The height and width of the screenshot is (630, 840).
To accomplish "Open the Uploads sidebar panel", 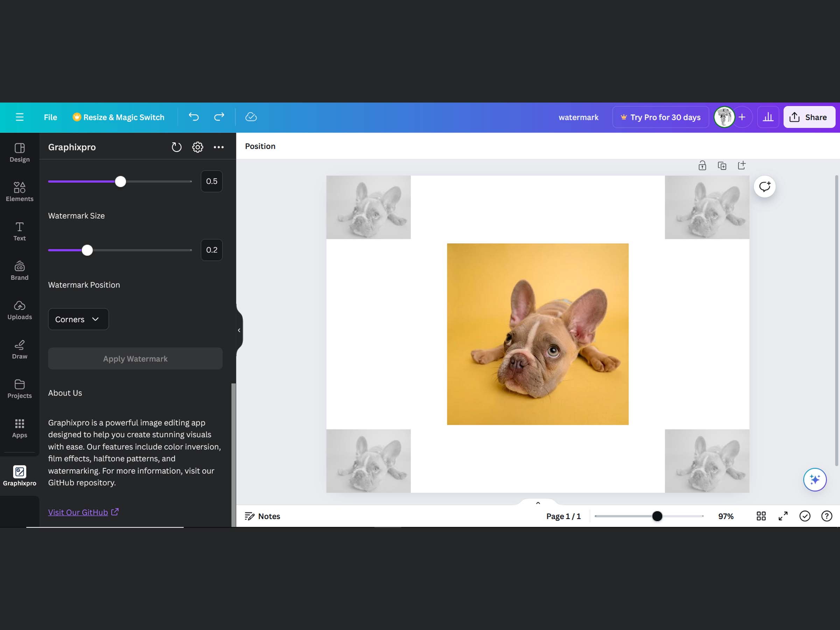I will (x=19, y=310).
